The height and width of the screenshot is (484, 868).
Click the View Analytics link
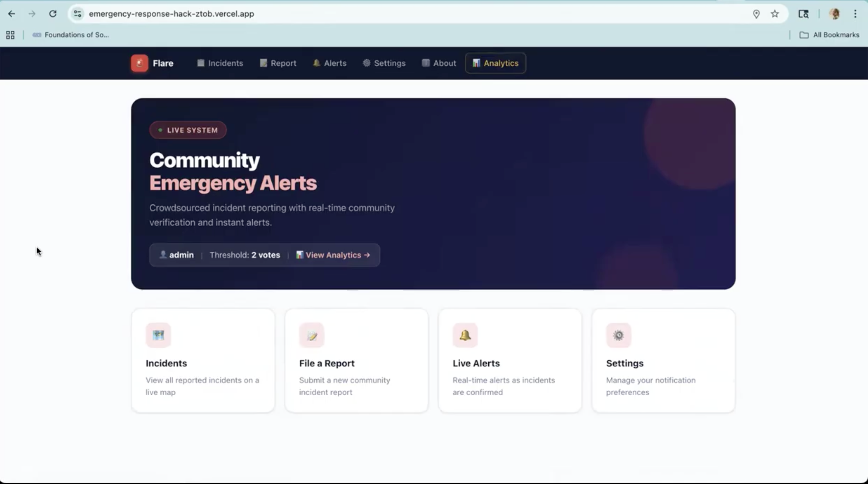pyautogui.click(x=333, y=255)
